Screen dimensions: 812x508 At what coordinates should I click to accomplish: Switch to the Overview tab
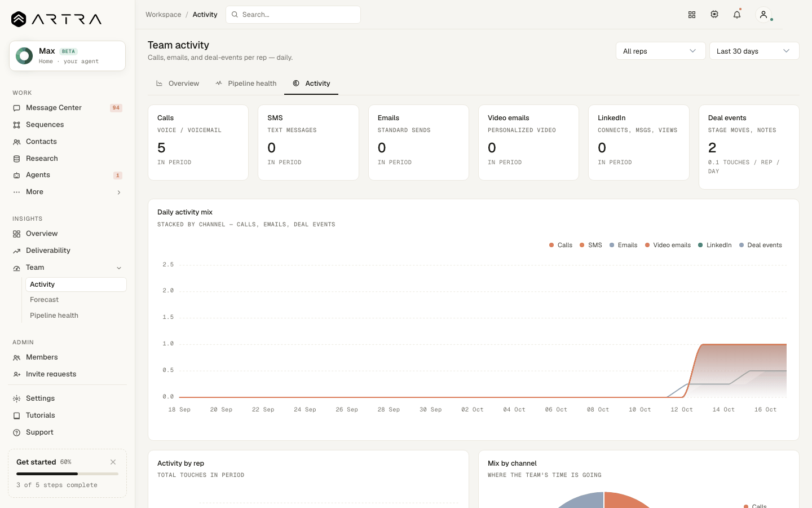[178, 84]
